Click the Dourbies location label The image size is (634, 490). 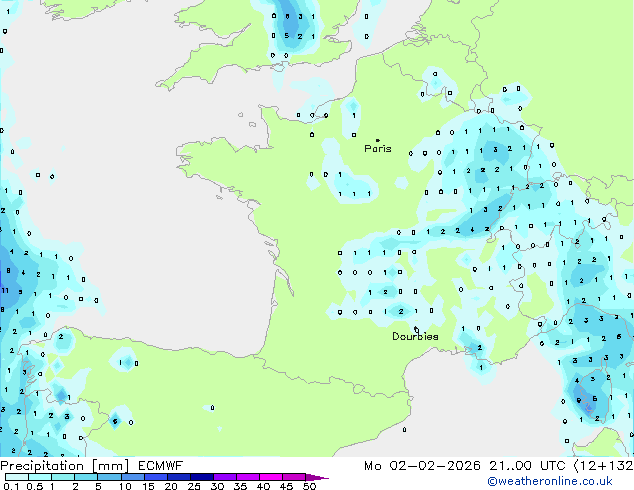[x=415, y=336]
